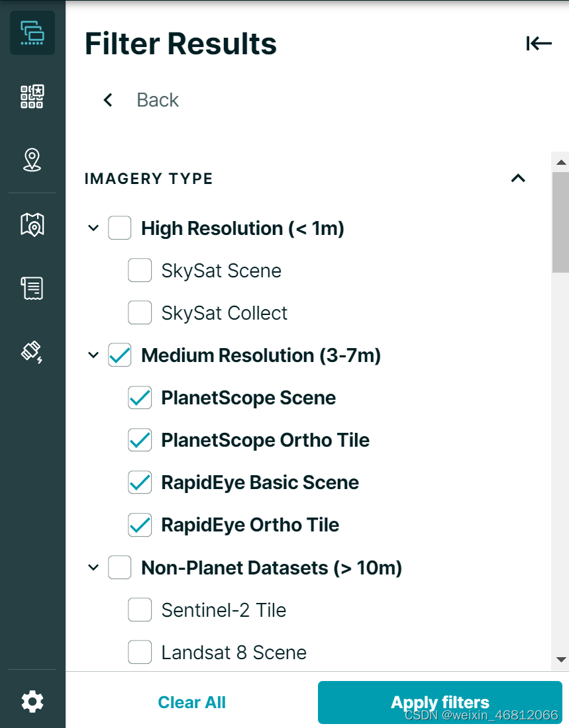Open the settings gear icon
This screenshot has height=728, width=569.
click(32, 701)
